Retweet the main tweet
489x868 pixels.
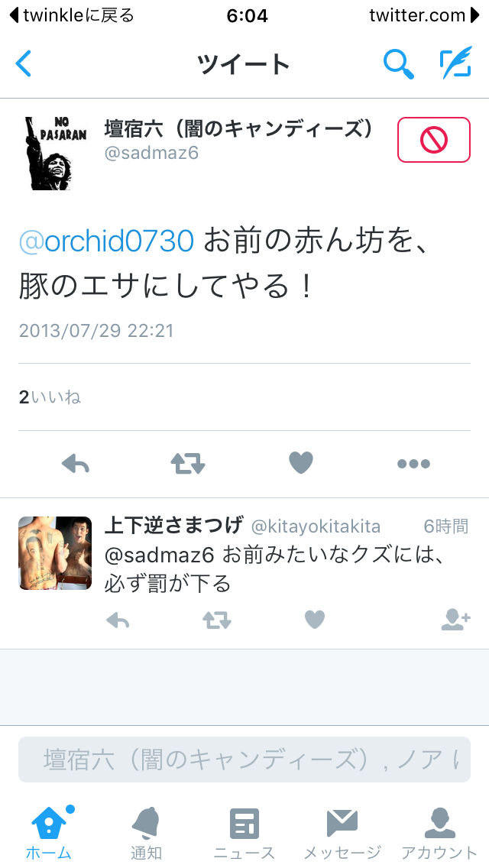click(x=188, y=463)
